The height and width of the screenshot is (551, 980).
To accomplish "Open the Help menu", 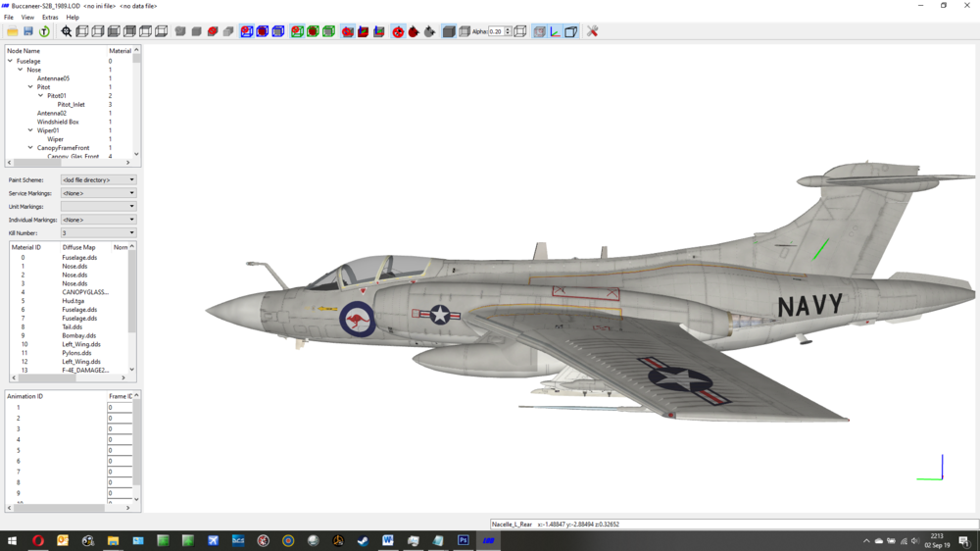I will click(73, 18).
